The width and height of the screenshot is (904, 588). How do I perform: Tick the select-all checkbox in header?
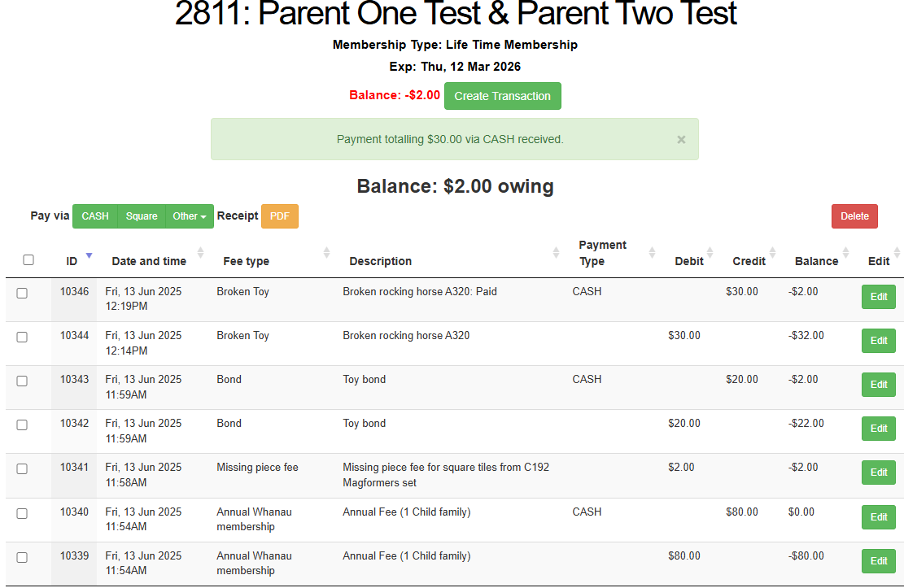(28, 260)
